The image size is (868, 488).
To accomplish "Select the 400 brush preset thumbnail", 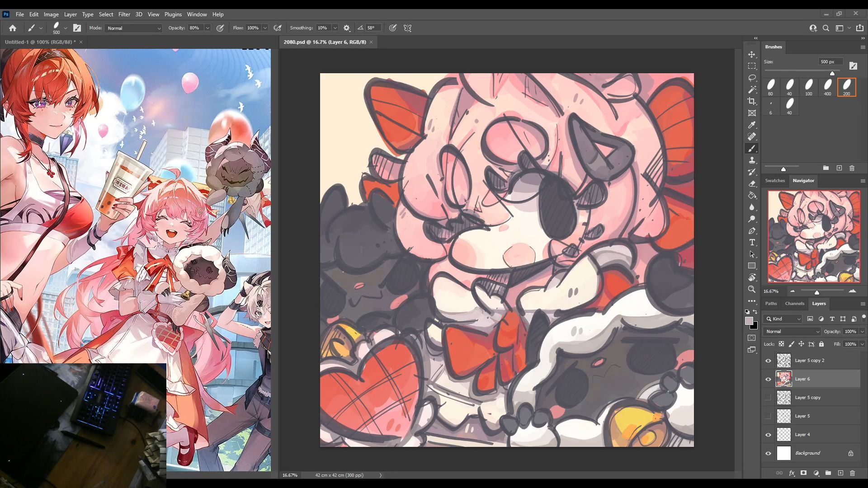I will (827, 87).
